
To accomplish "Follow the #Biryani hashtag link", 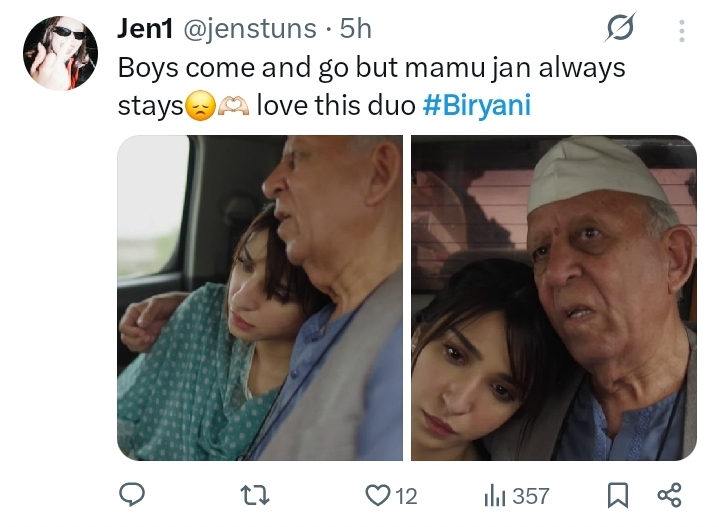I will click(x=477, y=104).
